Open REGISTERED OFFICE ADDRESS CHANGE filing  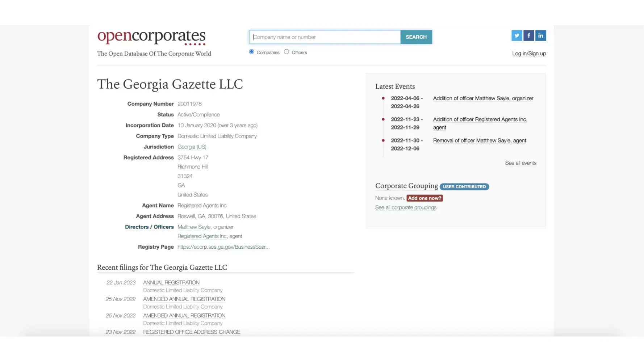click(192, 332)
